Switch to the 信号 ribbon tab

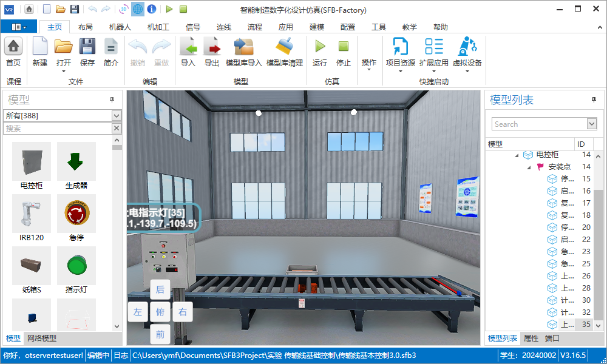pos(193,27)
